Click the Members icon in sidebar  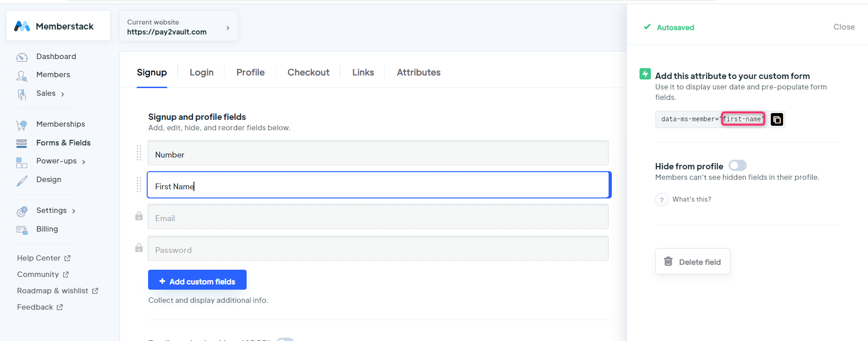(22, 75)
